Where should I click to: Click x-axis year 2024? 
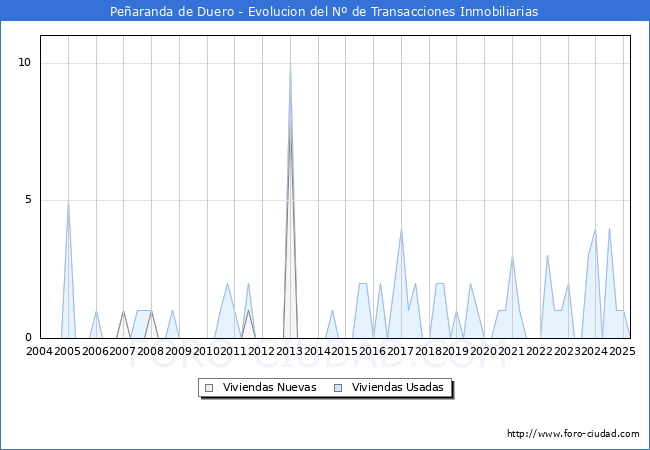click(594, 351)
